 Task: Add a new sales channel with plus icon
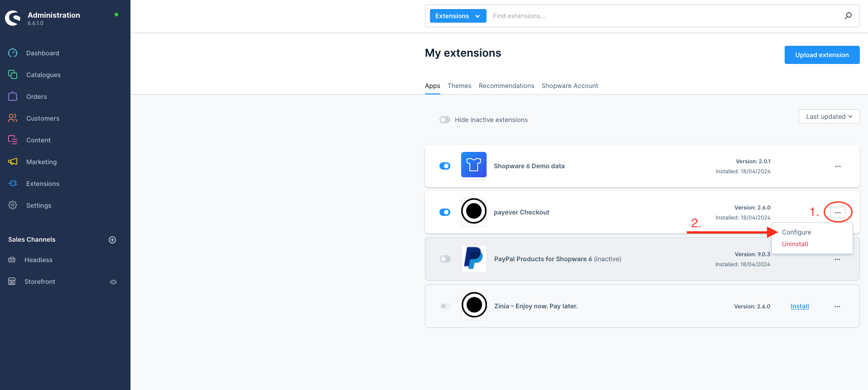tap(112, 240)
